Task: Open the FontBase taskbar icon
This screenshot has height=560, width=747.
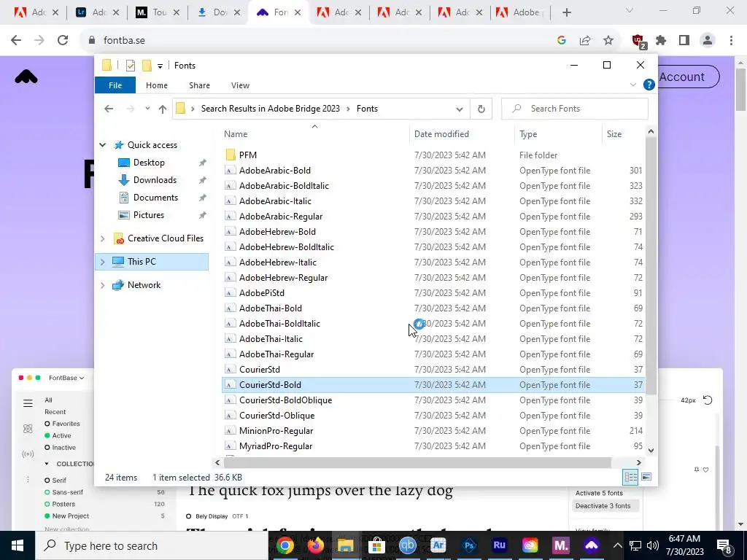Action: 591,545
